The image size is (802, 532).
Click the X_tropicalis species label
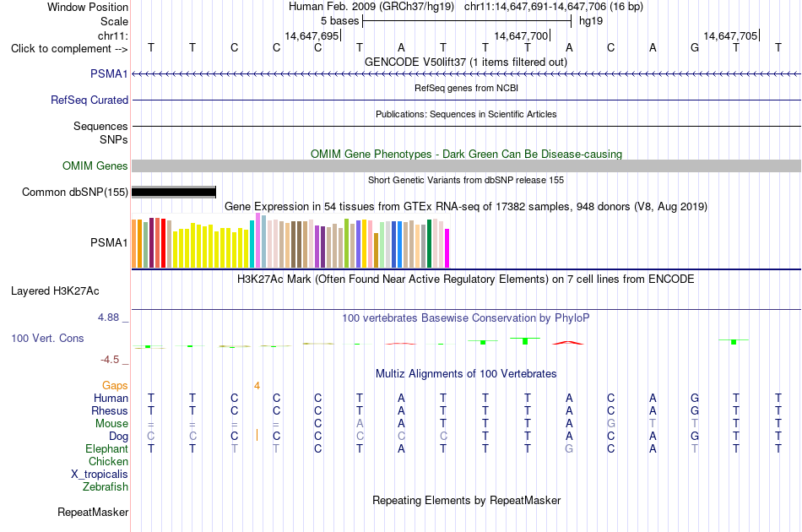[x=100, y=475]
